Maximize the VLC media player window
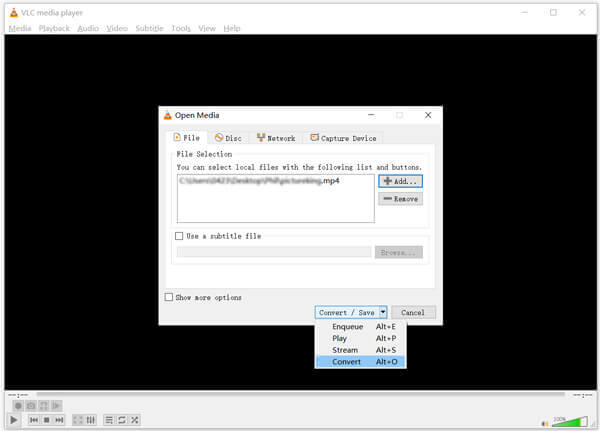This screenshot has height=431, width=600. tap(553, 13)
